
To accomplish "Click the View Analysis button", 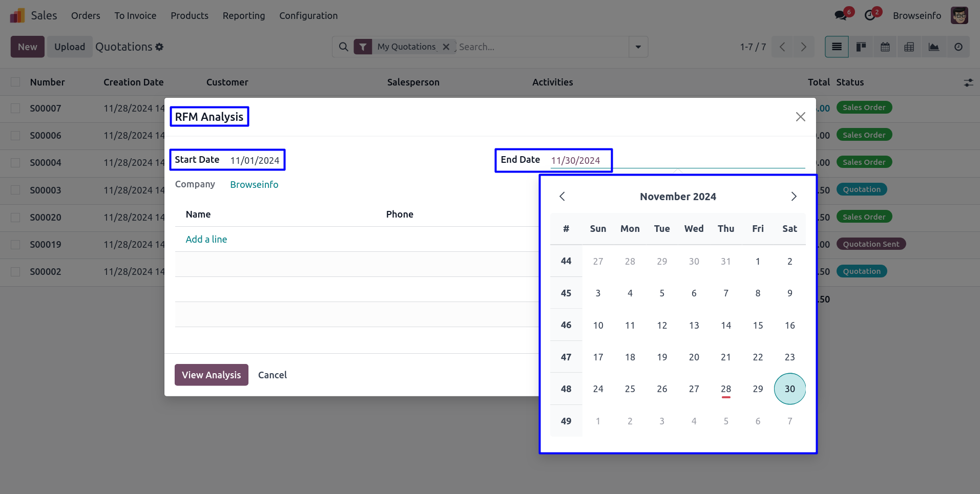I will tap(211, 375).
